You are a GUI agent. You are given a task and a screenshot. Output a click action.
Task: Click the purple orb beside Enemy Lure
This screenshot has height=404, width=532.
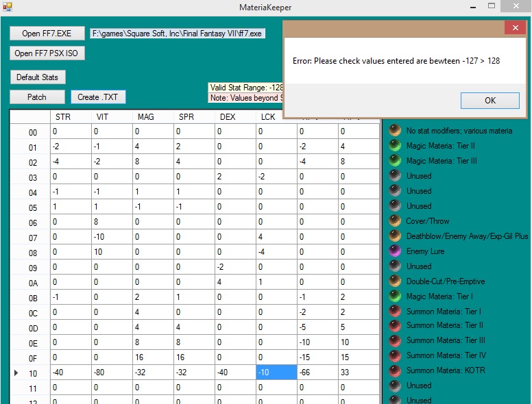395,251
